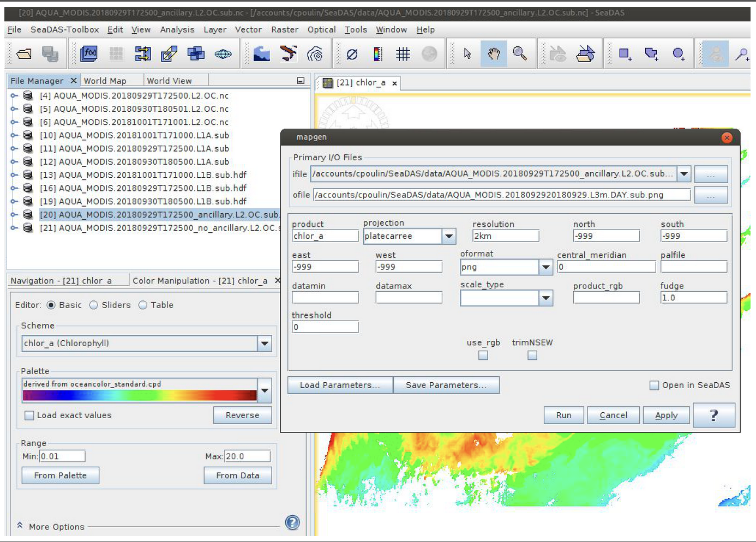Viewport: 756px width, 542px height.
Task: Open the scale_type dropdown
Action: pos(545,298)
